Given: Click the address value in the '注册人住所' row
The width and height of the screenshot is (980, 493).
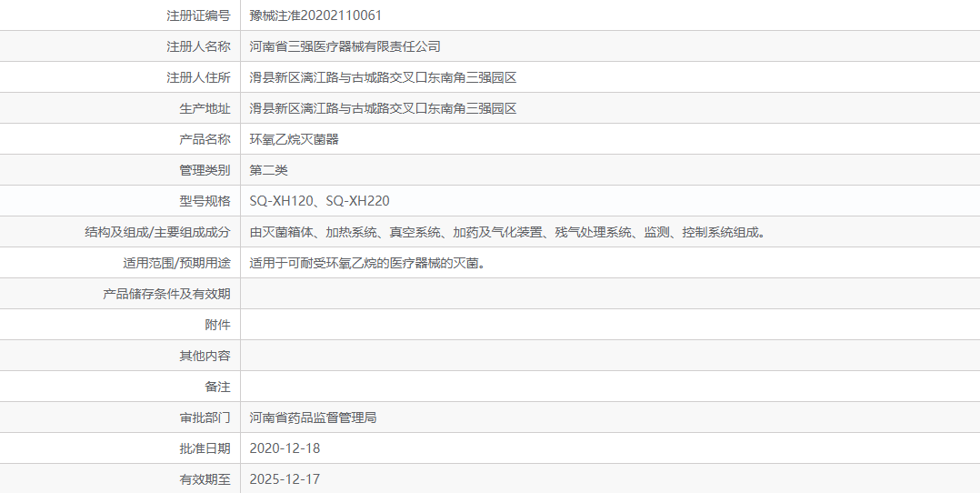Looking at the screenshot, I should pyautogui.click(x=383, y=77).
